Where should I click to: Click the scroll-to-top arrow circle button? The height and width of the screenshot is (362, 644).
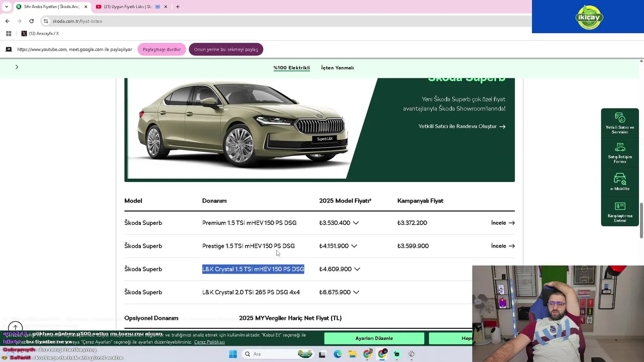[15, 328]
